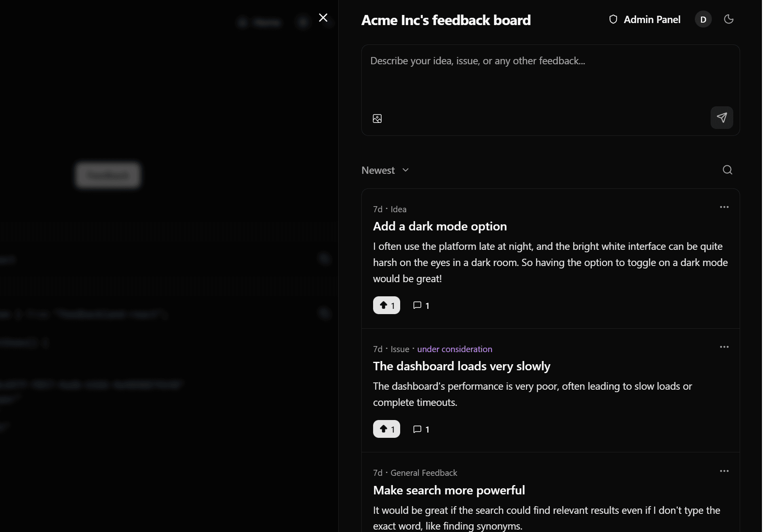This screenshot has width=766, height=532.
Task: Open the Newest sort dropdown
Action: tap(384, 170)
